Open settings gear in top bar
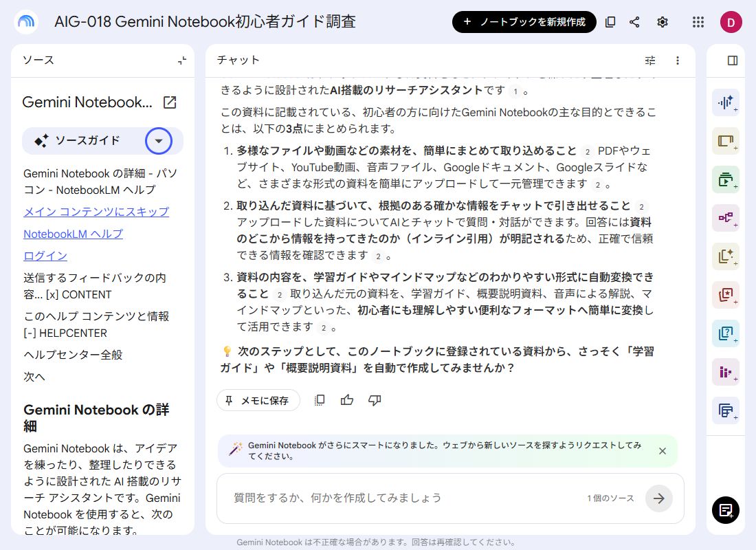 click(663, 22)
